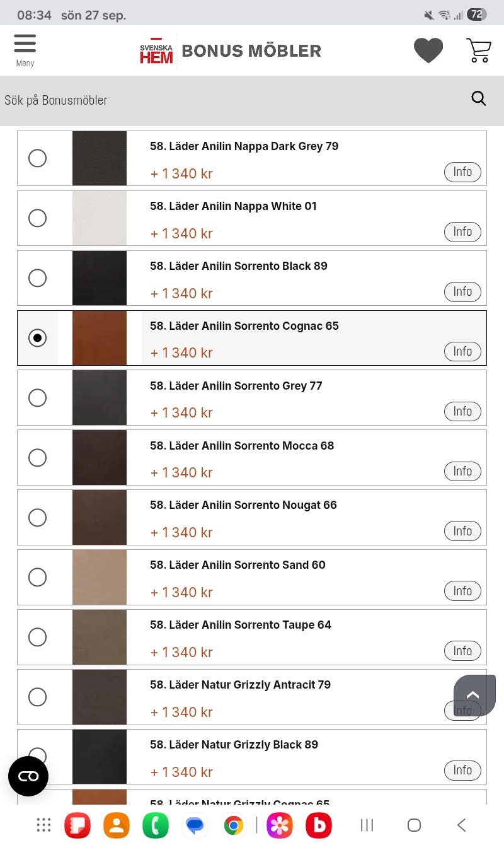The image size is (504, 845).
Task: Show Info for Sorrento Cognac 65
Action: point(462,351)
